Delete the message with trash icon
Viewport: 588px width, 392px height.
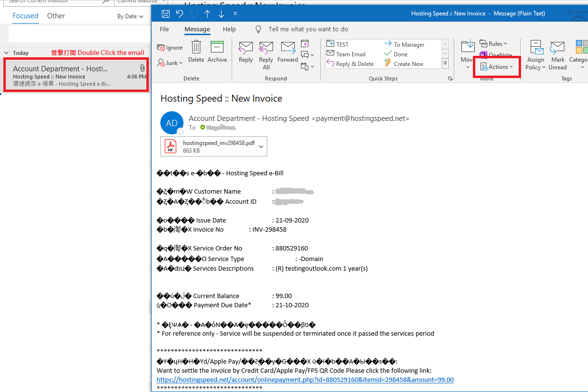[x=196, y=52]
